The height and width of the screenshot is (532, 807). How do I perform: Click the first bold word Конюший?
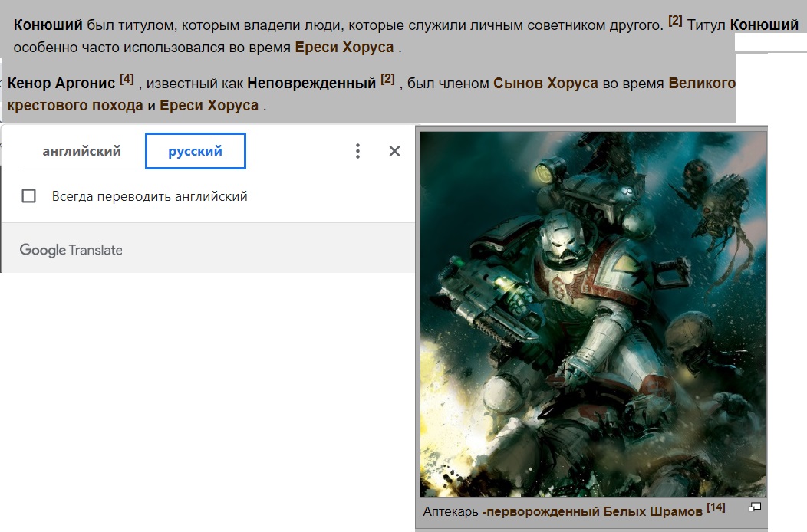coord(48,25)
